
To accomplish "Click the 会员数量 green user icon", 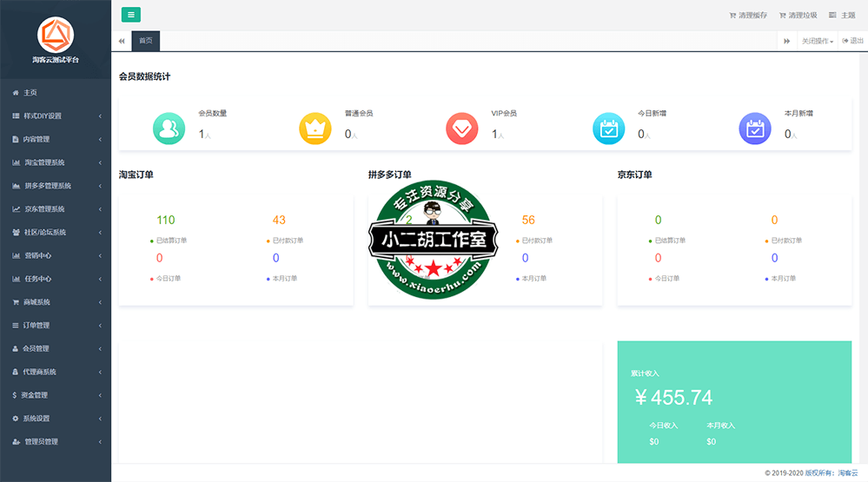I will pos(169,129).
